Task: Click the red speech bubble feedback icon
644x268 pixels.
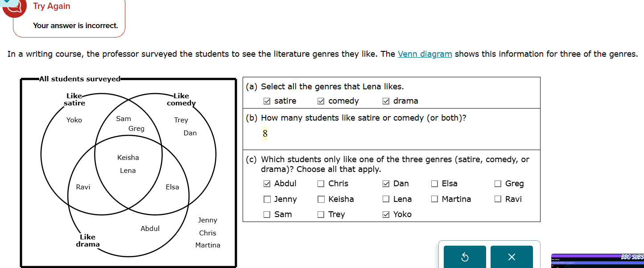Action: pyautogui.click(x=16, y=8)
